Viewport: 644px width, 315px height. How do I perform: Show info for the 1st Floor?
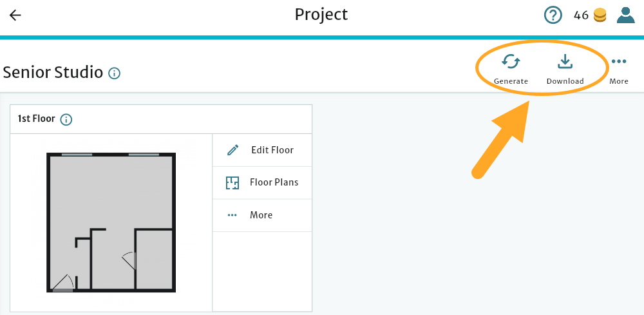tap(66, 119)
